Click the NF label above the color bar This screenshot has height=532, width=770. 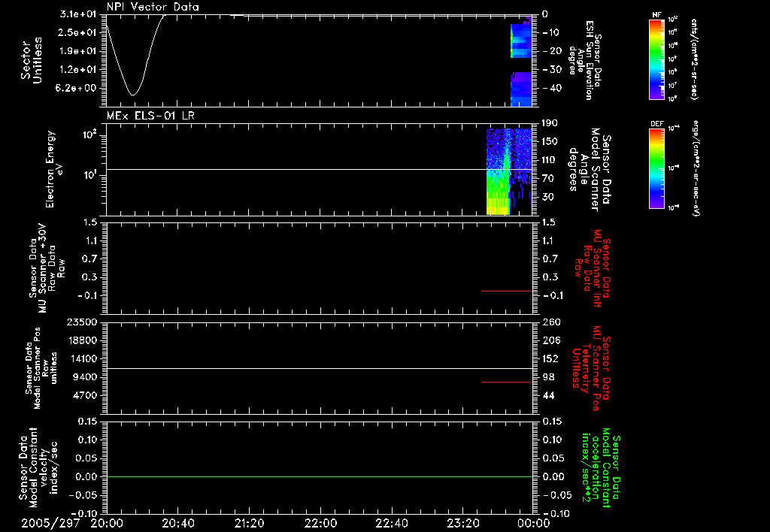656,15
